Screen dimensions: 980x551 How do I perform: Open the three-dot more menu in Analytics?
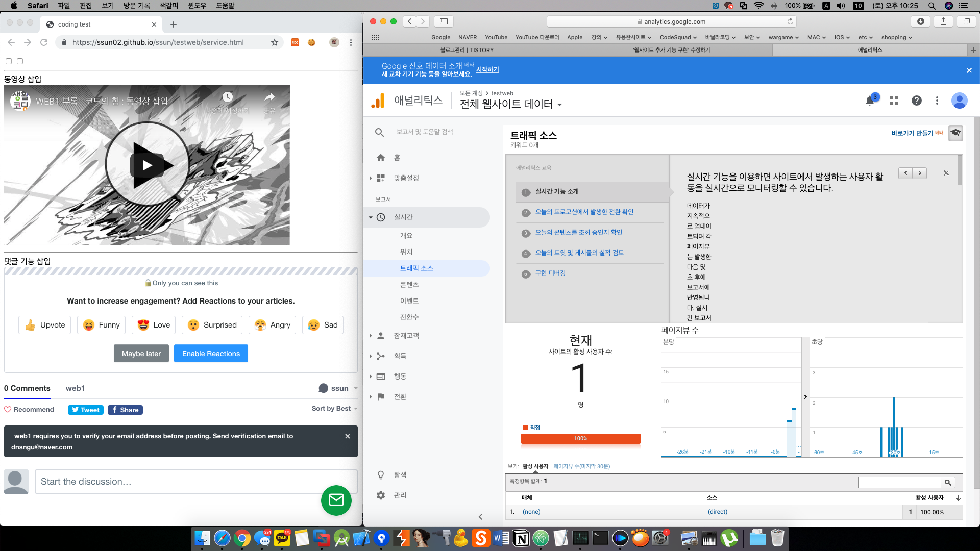click(x=937, y=101)
